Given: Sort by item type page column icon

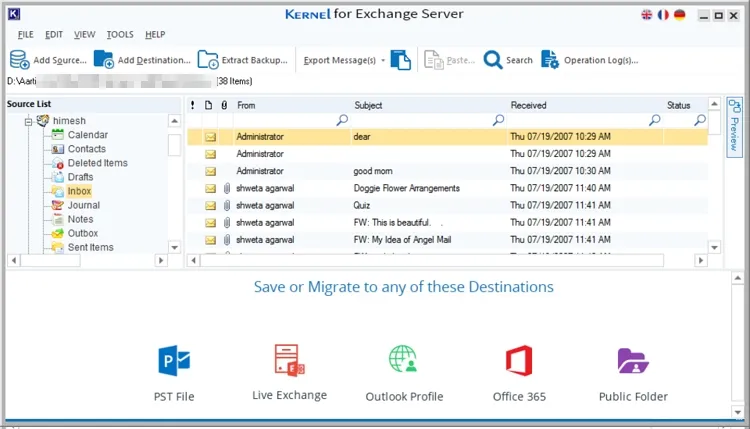Looking at the screenshot, I should coord(209,105).
